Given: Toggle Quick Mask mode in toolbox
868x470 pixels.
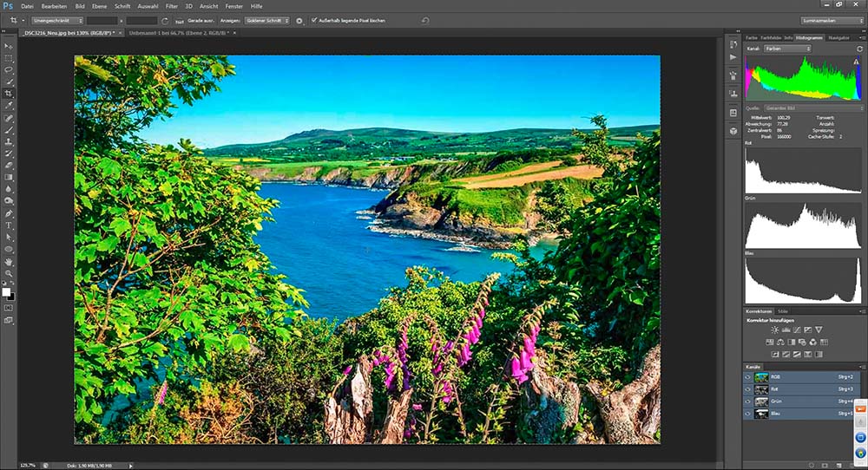Looking at the screenshot, I should (x=9, y=308).
